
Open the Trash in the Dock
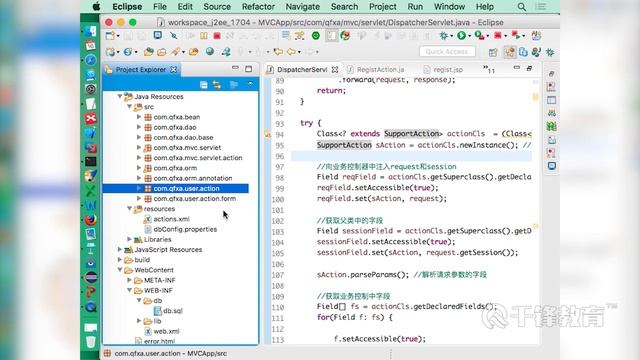91,341
